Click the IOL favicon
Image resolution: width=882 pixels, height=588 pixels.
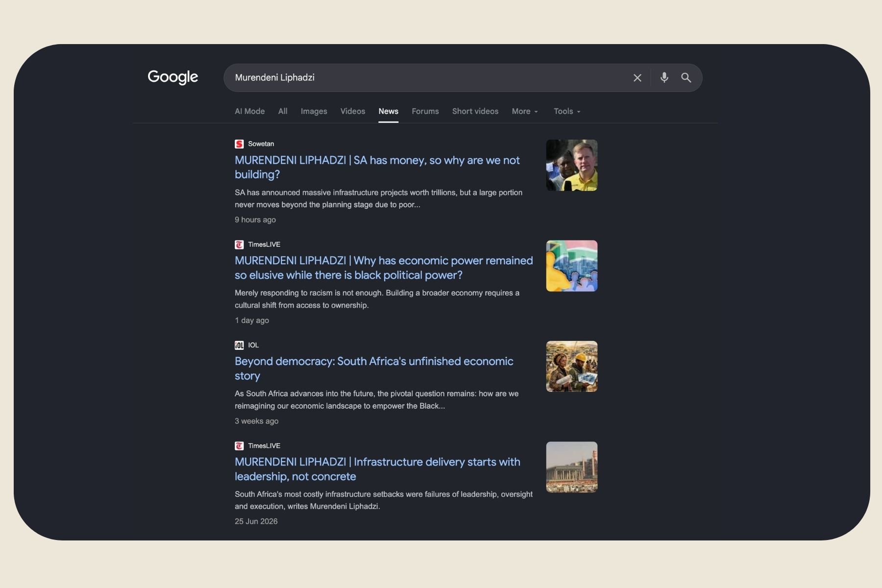(239, 345)
